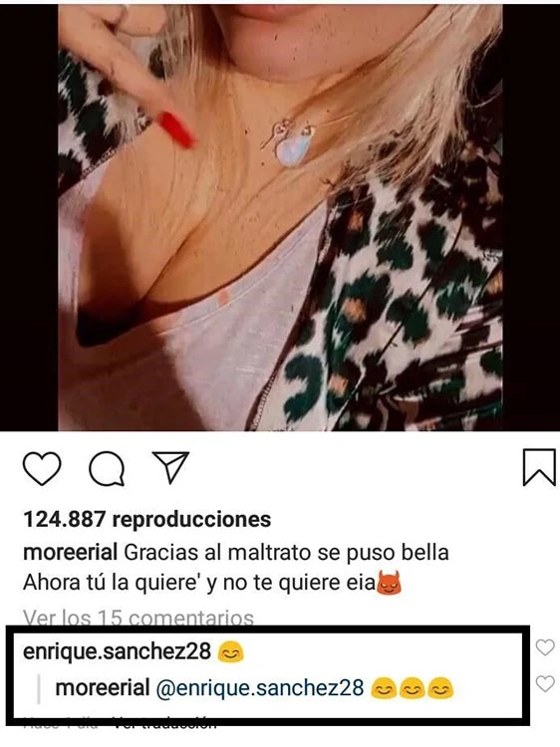Save post with the bookmark icon

pyautogui.click(x=539, y=467)
